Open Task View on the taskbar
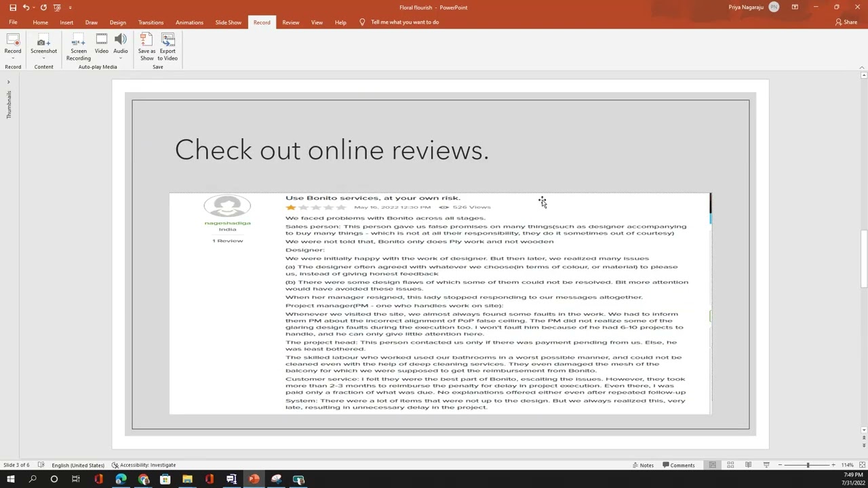The height and width of the screenshot is (488, 868). tap(76, 480)
